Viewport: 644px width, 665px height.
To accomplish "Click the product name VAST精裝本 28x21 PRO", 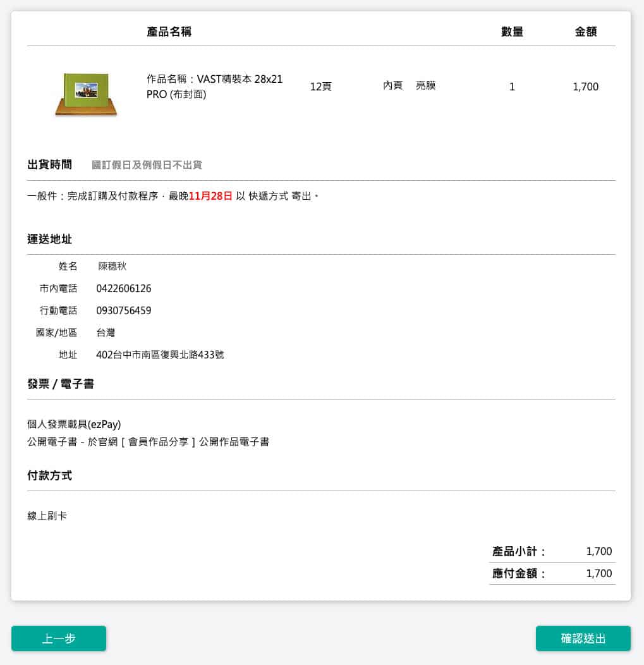I will (215, 87).
